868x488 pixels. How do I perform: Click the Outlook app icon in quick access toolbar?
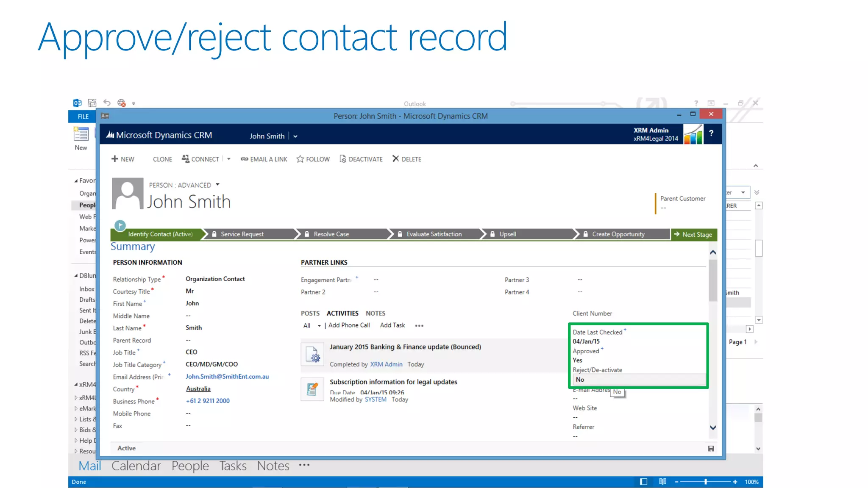click(77, 103)
